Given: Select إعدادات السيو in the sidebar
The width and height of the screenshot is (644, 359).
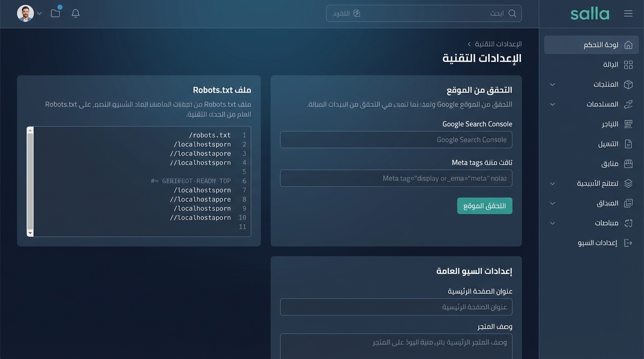Looking at the screenshot, I should pyautogui.click(x=597, y=243).
